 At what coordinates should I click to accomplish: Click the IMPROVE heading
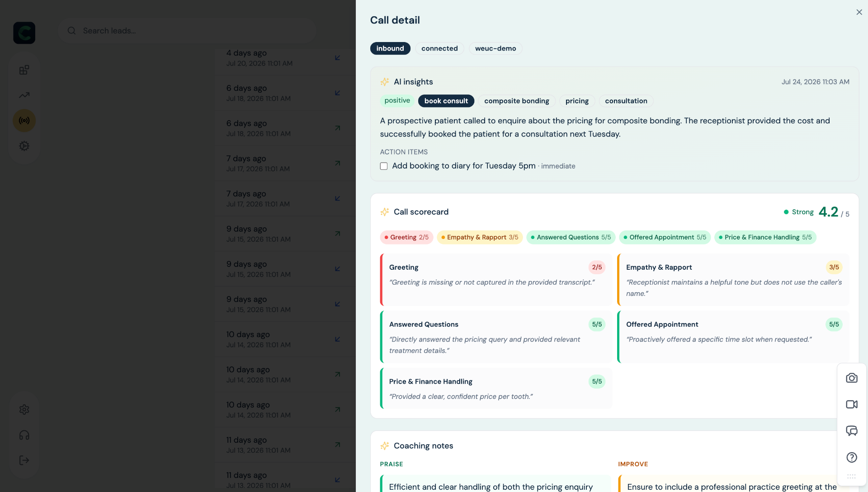click(x=633, y=464)
